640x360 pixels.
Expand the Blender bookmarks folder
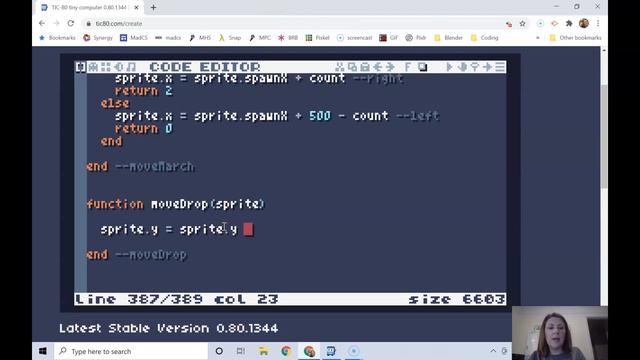coord(449,38)
